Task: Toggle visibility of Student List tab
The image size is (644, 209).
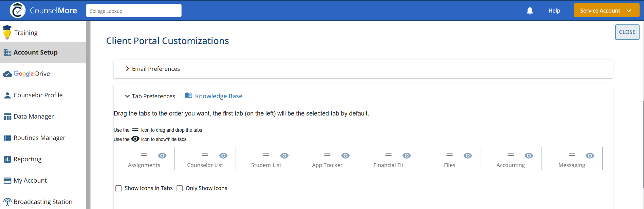Action: pyautogui.click(x=284, y=155)
